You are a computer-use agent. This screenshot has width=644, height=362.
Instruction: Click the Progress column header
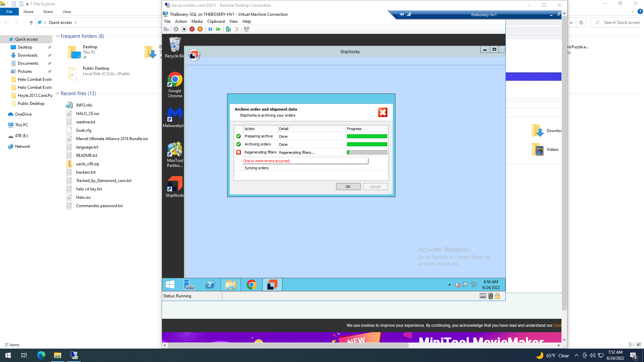coord(367,129)
